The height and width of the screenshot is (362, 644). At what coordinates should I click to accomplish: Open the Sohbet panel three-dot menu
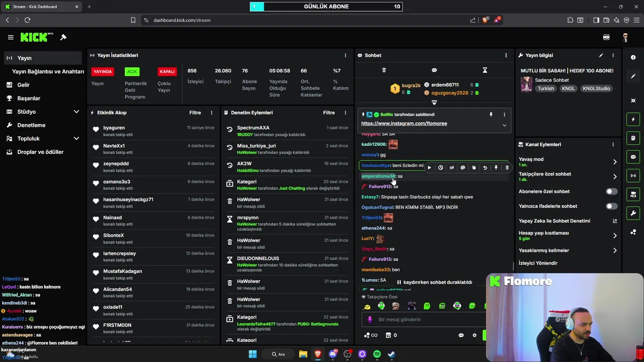coord(506,55)
